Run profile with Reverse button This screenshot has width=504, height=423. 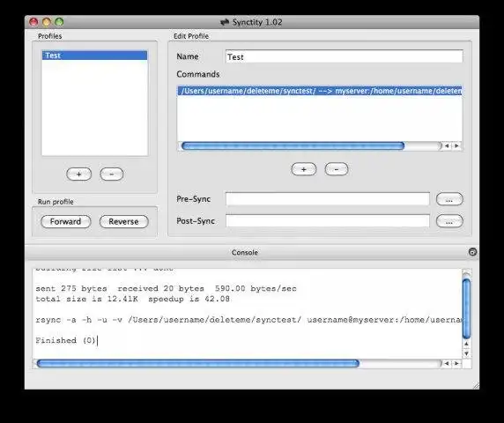123,221
